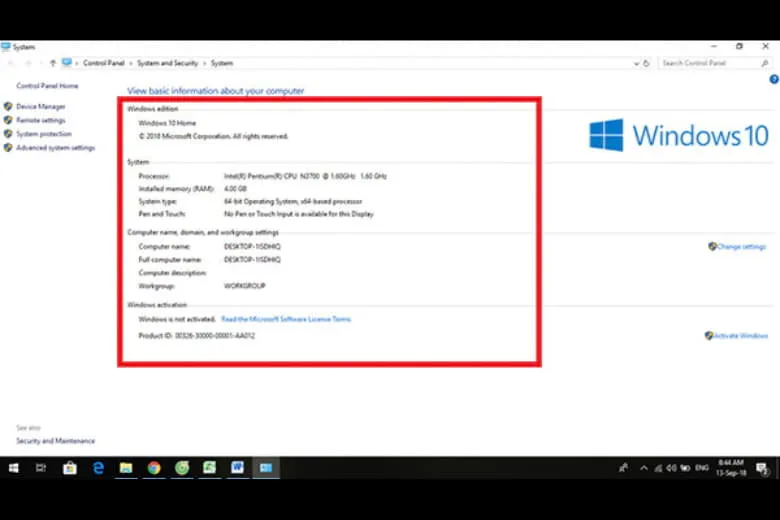The image size is (780, 520).
Task: Click the Change settings shield link
Action: click(740, 246)
